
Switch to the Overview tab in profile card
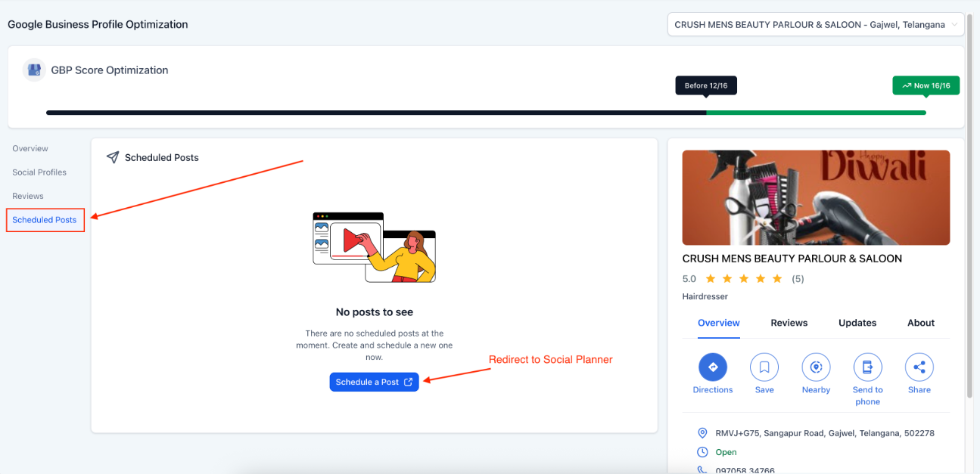(719, 323)
